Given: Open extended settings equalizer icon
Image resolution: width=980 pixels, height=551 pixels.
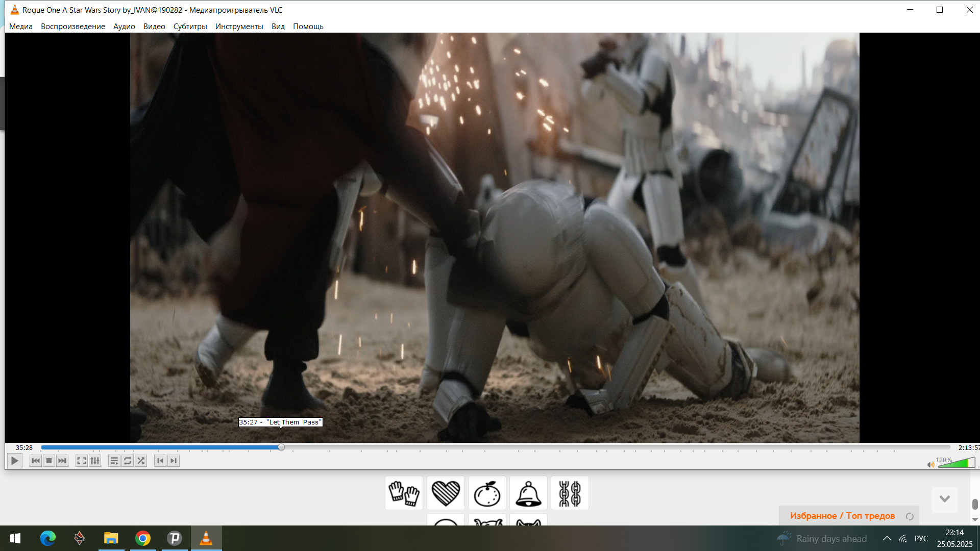Looking at the screenshot, I should pos(95,461).
